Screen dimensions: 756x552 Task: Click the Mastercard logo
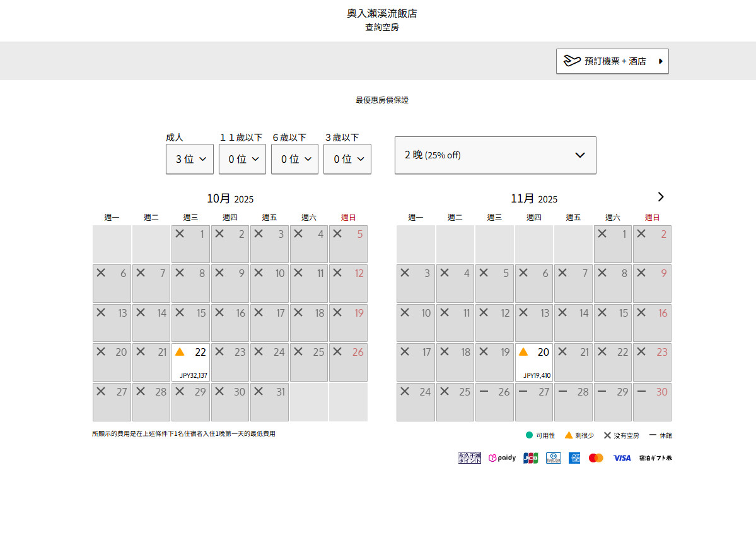596,458
